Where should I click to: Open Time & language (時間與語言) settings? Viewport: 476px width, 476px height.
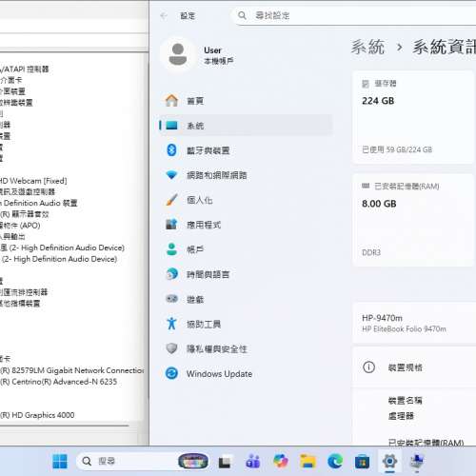point(246,274)
